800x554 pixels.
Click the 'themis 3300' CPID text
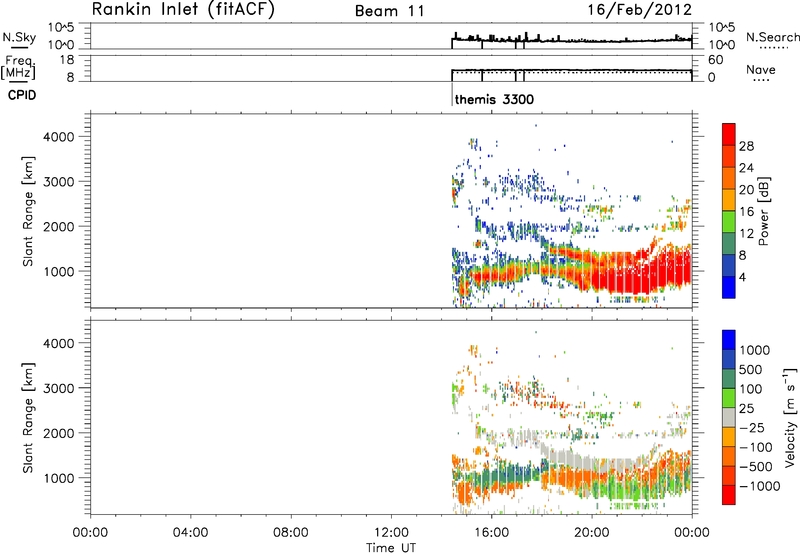[x=494, y=99]
